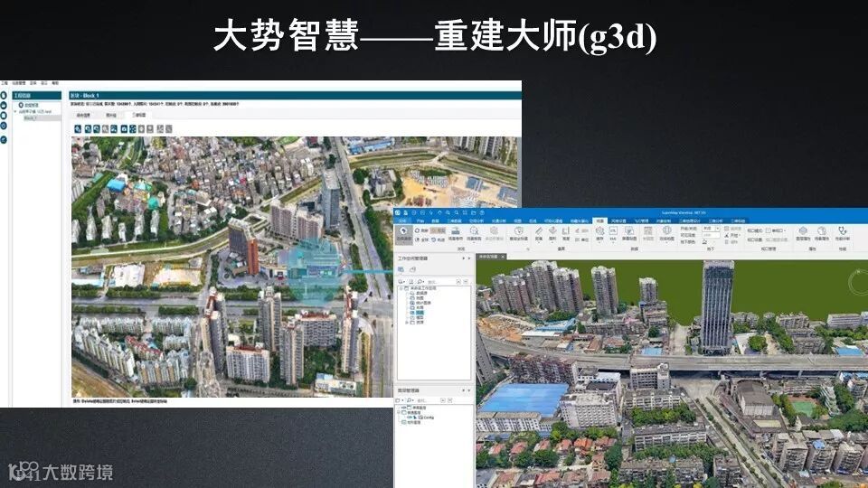Viewport: 868px width, 488px height.
Task: Click the first blue toolbar icon above the g3d 3D view
Action: (78, 129)
